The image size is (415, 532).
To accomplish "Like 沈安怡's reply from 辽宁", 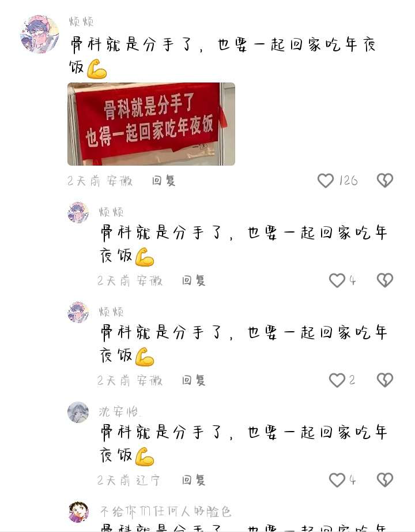I will pyautogui.click(x=337, y=479).
